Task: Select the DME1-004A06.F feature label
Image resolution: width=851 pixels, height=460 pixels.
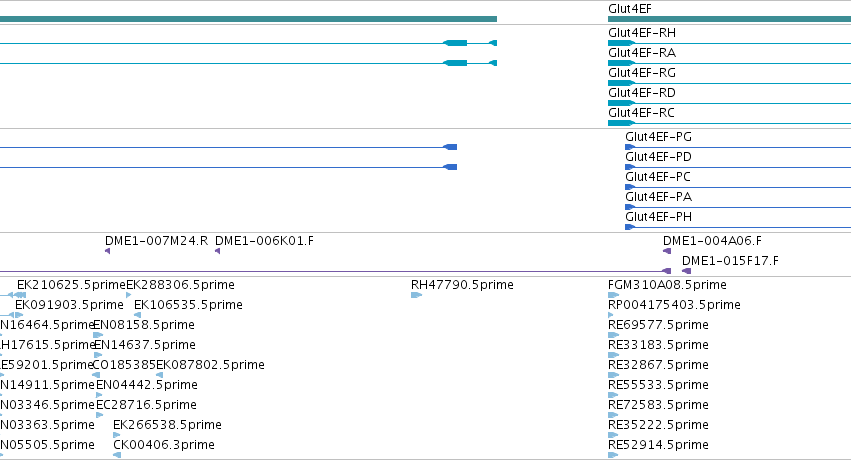Action: (712, 240)
